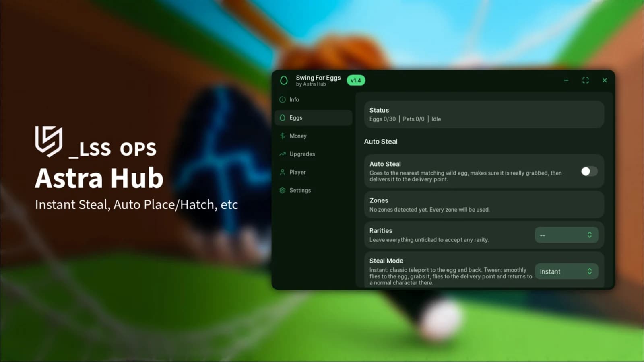Switch to the Money tab label
The height and width of the screenshot is (362, 644).
coord(298,136)
